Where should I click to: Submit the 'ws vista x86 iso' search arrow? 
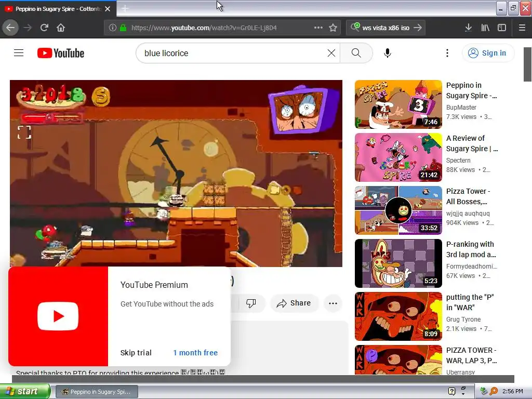click(x=418, y=28)
